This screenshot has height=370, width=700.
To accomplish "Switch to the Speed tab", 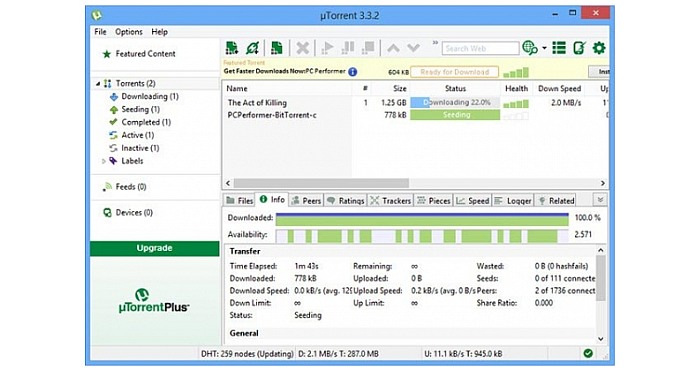I will (x=473, y=201).
